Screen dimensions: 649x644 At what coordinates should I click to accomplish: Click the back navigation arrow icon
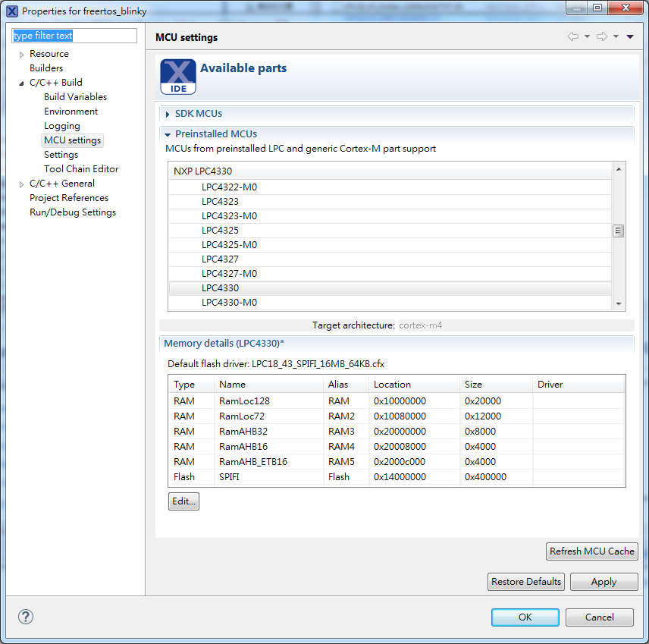pyautogui.click(x=573, y=36)
